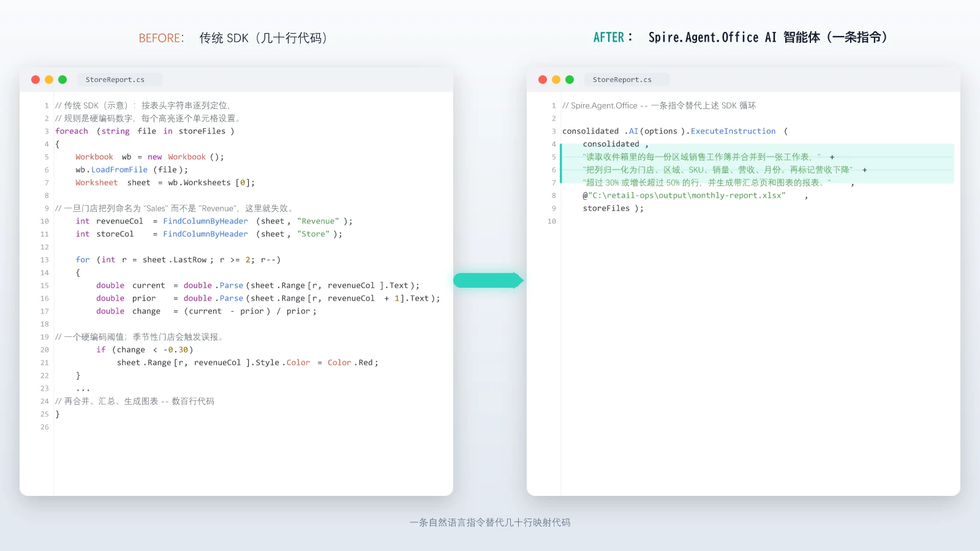Click the "Store" string literal
Viewport: 980px width, 551px height.
(x=313, y=234)
